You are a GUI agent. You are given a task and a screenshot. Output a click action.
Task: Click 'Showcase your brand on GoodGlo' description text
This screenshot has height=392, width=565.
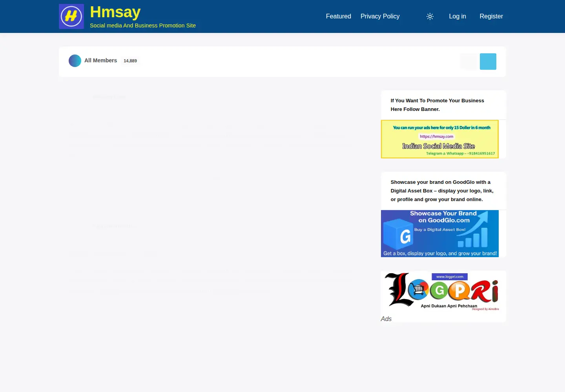(x=442, y=191)
